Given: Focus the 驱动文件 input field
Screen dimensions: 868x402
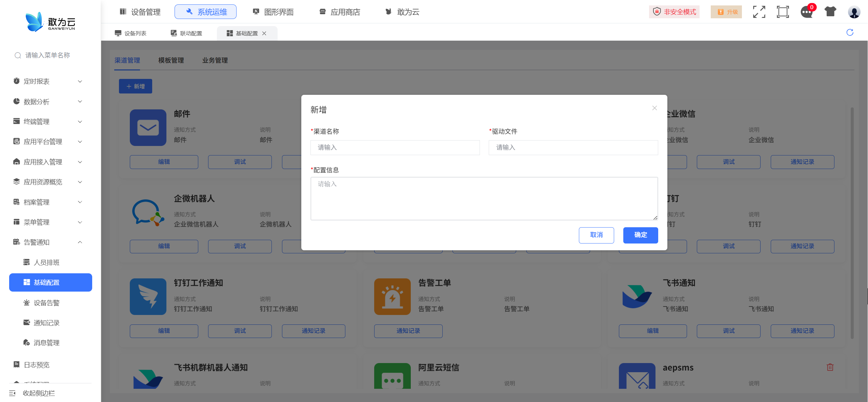Looking at the screenshot, I should click(573, 147).
